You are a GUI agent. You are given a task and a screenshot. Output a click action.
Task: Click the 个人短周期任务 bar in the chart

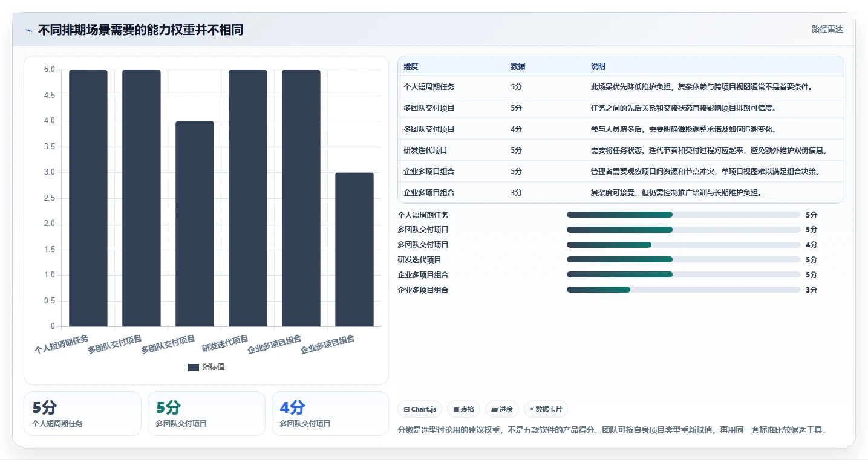pos(88,198)
